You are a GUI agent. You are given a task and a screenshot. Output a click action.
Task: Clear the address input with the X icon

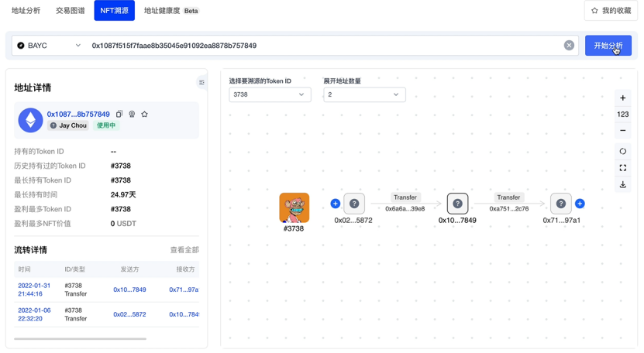click(569, 46)
